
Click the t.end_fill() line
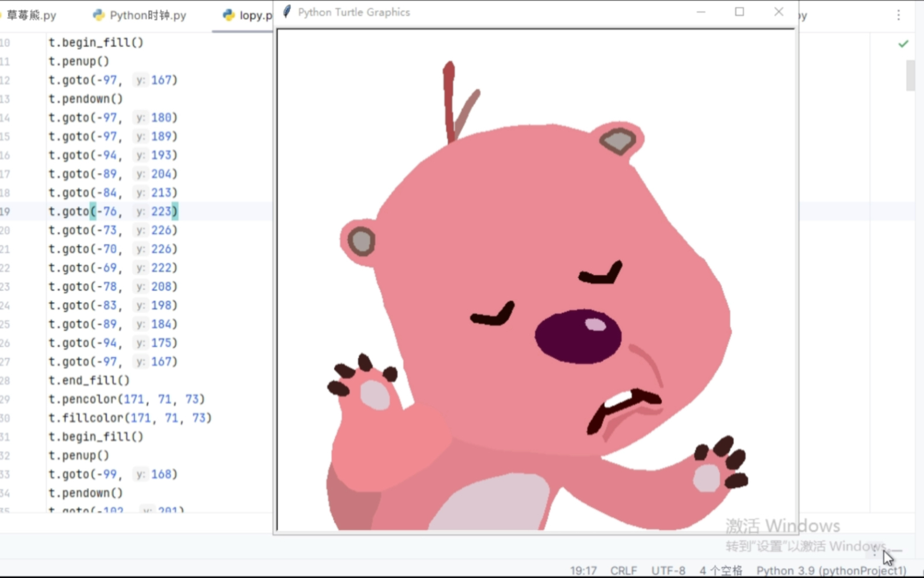89,380
